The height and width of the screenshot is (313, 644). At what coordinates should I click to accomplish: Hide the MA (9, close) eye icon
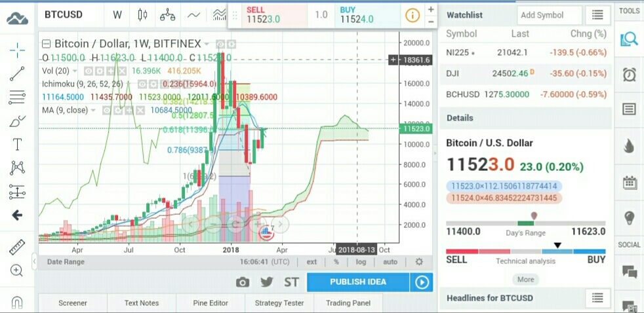pyautogui.click(x=106, y=111)
